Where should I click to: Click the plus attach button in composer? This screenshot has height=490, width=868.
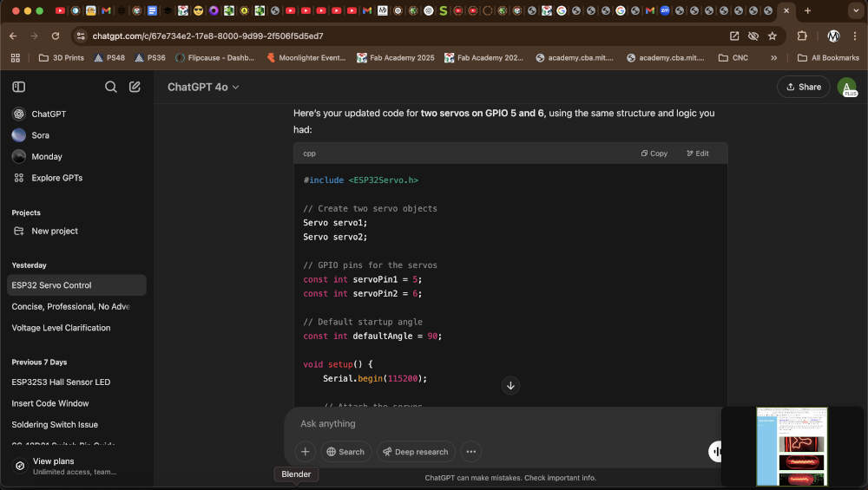point(305,452)
